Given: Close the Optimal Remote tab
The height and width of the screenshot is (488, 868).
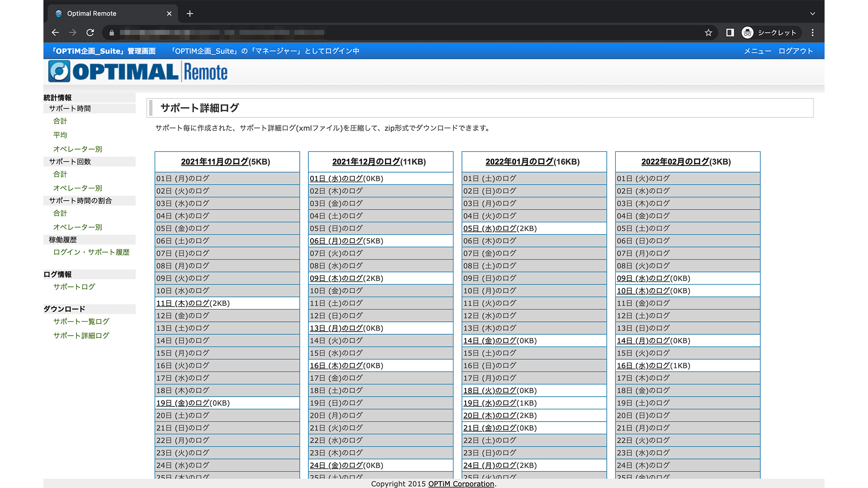Looking at the screenshot, I should pyautogui.click(x=169, y=14).
